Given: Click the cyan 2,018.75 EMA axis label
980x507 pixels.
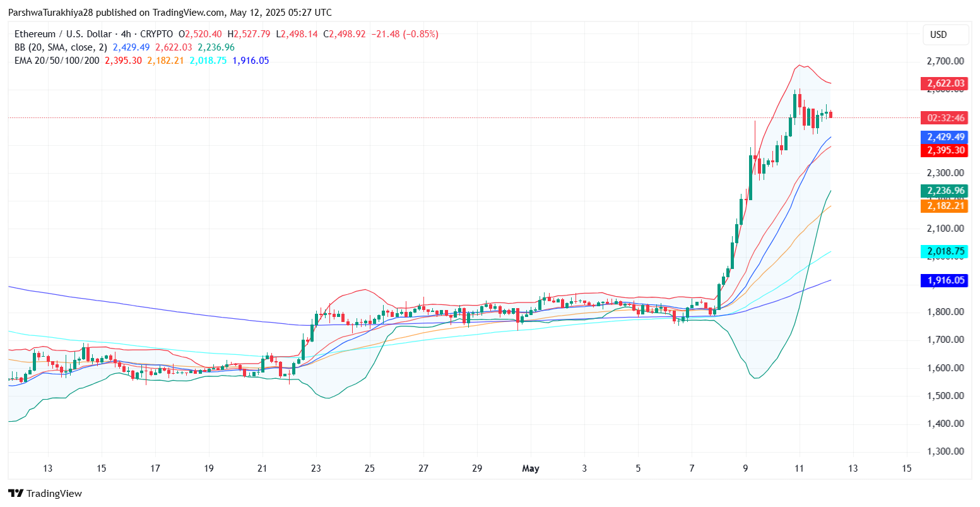Looking at the screenshot, I should click(x=945, y=251).
